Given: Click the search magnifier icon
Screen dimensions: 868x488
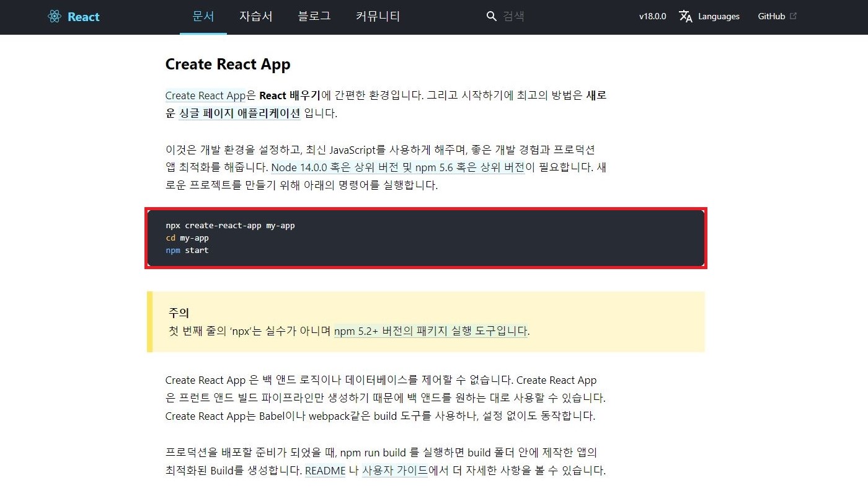Looking at the screenshot, I should pyautogui.click(x=492, y=17).
